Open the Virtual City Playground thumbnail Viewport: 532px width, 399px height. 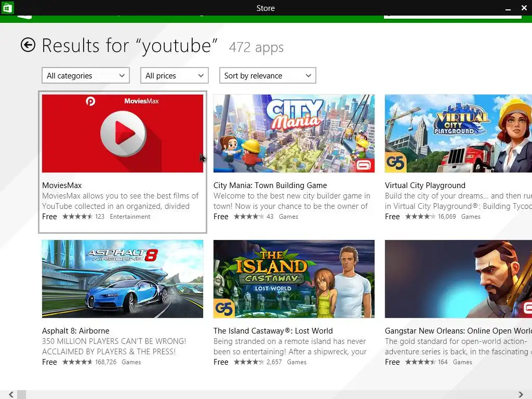coord(458,134)
